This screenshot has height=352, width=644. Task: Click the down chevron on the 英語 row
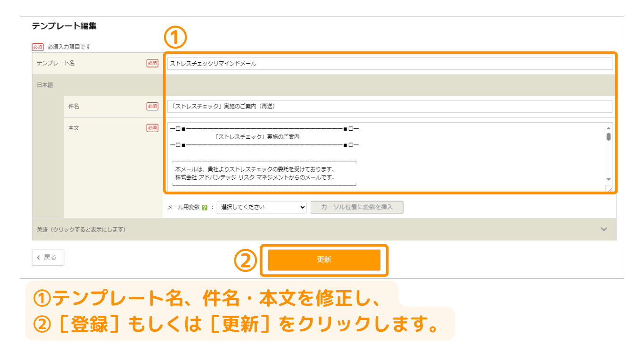[x=604, y=229]
